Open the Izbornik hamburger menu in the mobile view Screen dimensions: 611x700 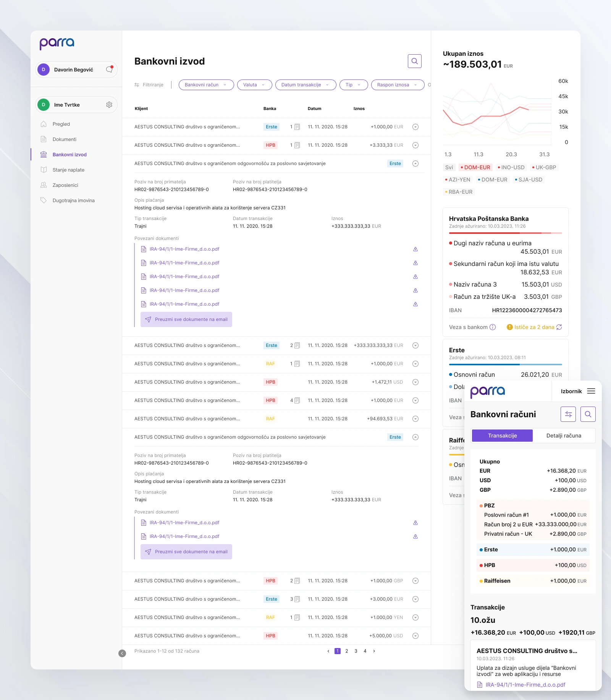(591, 391)
